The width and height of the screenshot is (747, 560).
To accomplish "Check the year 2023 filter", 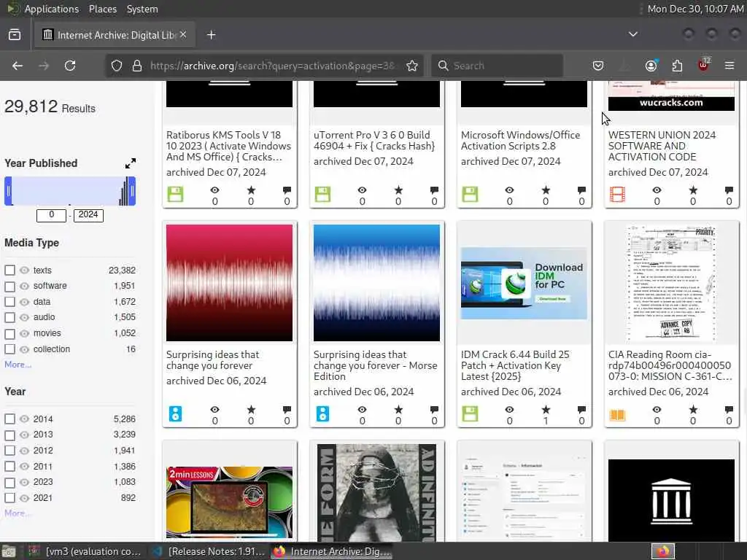I will (x=10, y=483).
